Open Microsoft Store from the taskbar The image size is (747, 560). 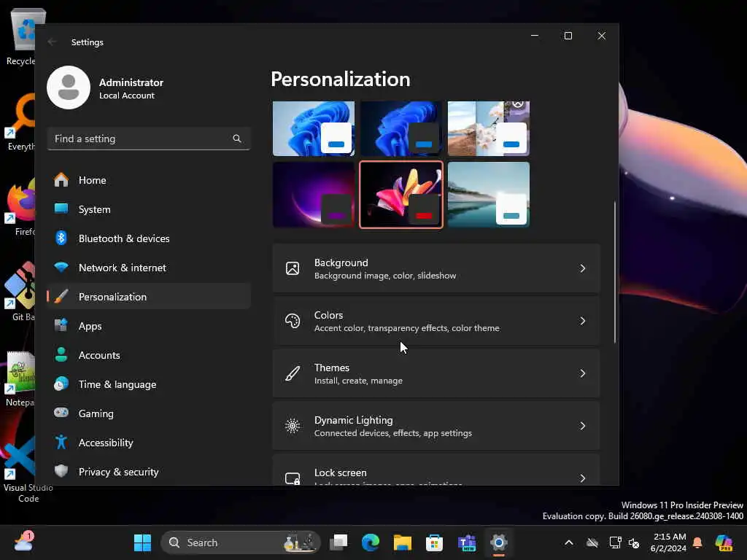click(435, 542)
